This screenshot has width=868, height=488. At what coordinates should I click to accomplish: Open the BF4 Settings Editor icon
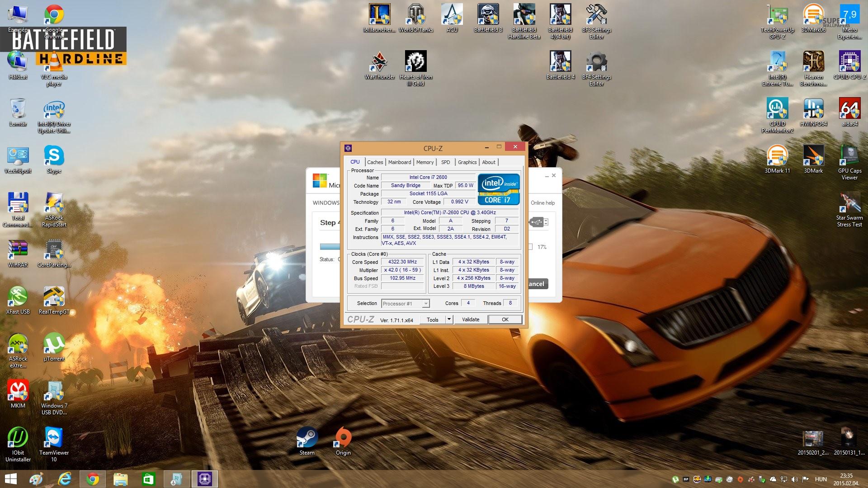pyautogui.click(x=597, y=69)
